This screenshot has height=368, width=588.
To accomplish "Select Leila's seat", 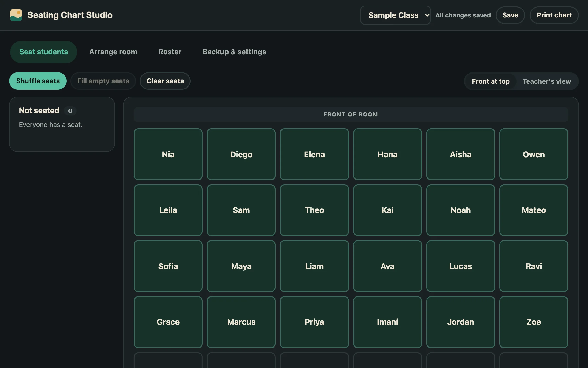I will click(168, 210).
